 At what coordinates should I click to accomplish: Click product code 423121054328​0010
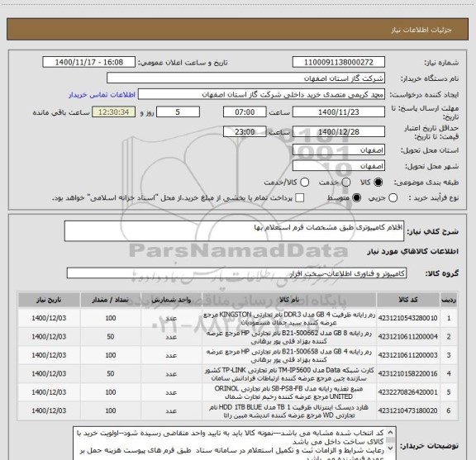click(x=407, y=318)
